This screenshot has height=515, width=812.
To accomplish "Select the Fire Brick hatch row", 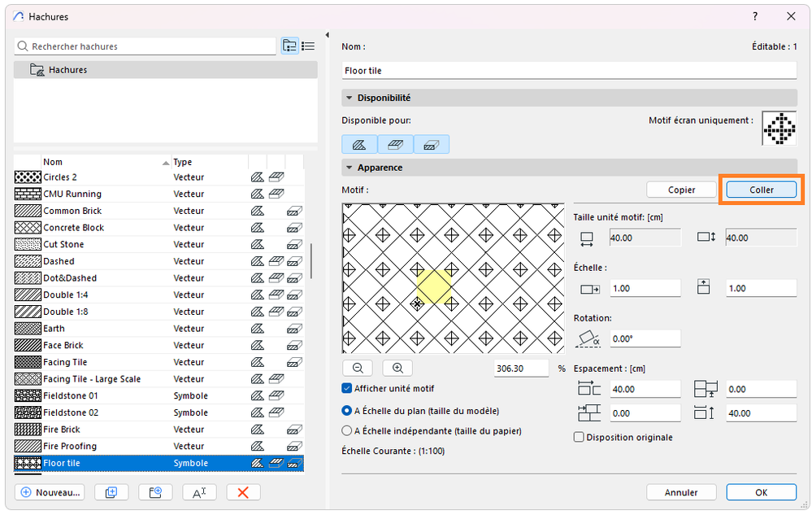I will [x=159, y=430].
